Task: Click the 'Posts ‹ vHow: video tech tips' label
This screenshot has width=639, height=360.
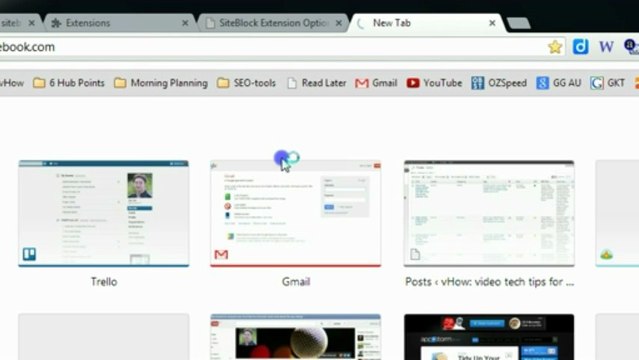Action: pos(489,282)
